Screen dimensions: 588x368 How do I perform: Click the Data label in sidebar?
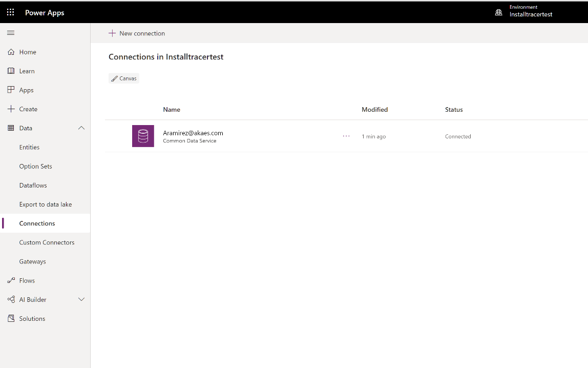(x=26, y=128)
